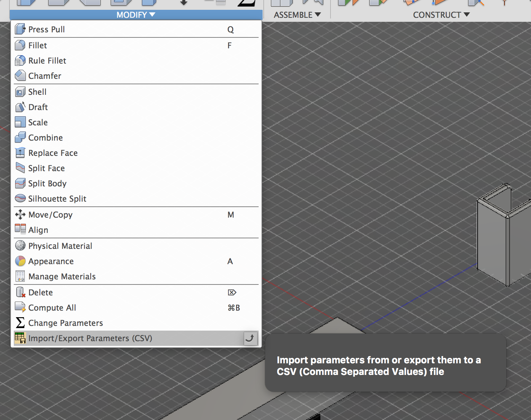Select the Combine tool icon
The height and width of the screenshot is (420, 531).
20,137
